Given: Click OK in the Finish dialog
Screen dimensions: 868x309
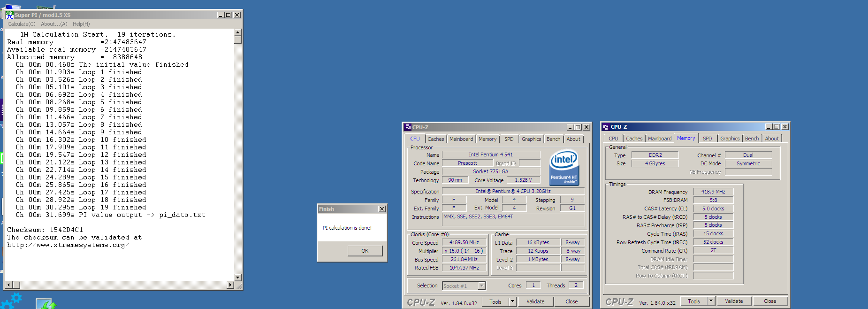Looking at the screenshot, I should pos(365,251).
